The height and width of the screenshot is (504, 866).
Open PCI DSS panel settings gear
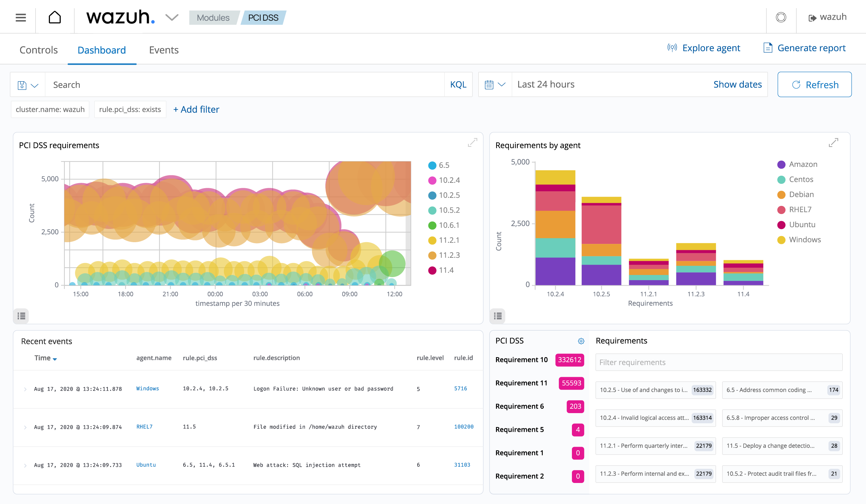pos(581,341)
